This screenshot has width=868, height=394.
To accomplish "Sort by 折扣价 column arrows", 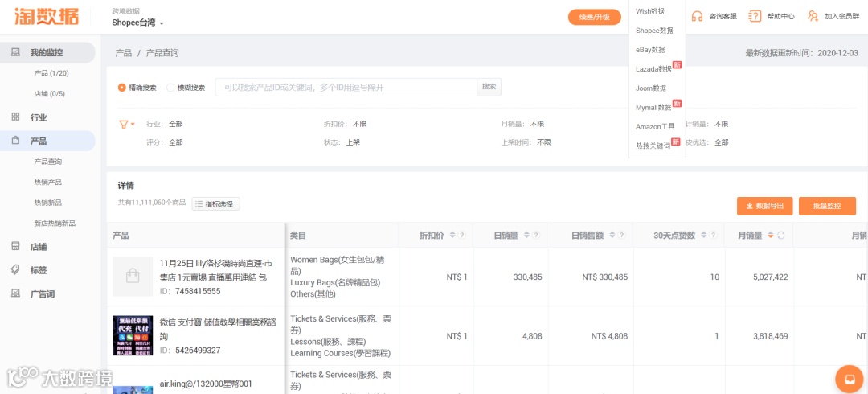I will click(x=452, y=236).
